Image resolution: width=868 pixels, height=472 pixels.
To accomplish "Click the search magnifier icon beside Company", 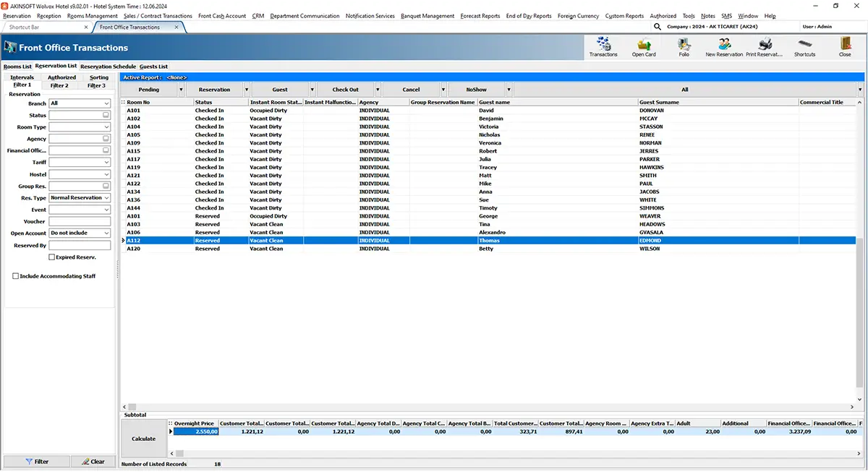I will [x=657, y=26].
